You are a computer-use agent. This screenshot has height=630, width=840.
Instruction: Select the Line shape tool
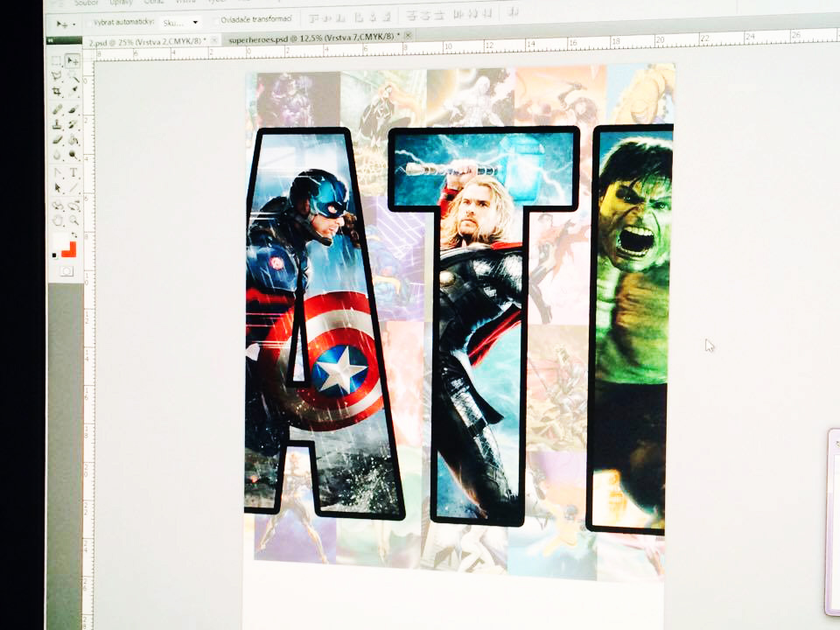(73, 187)
